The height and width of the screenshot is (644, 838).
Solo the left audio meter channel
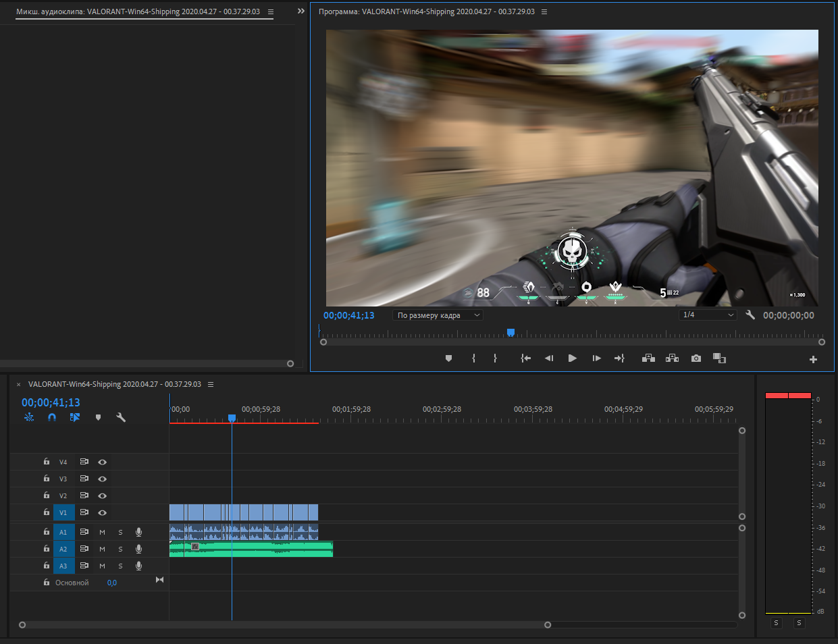tap(776, 623)
